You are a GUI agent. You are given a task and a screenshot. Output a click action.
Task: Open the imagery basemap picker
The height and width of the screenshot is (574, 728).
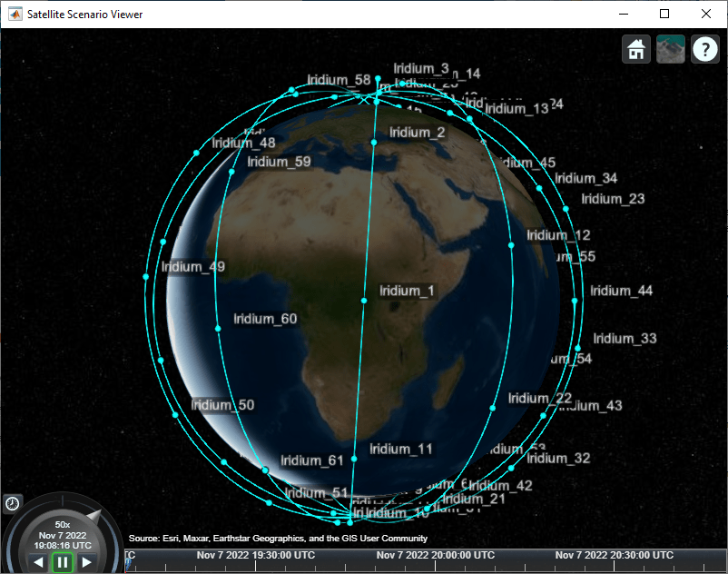671,49
